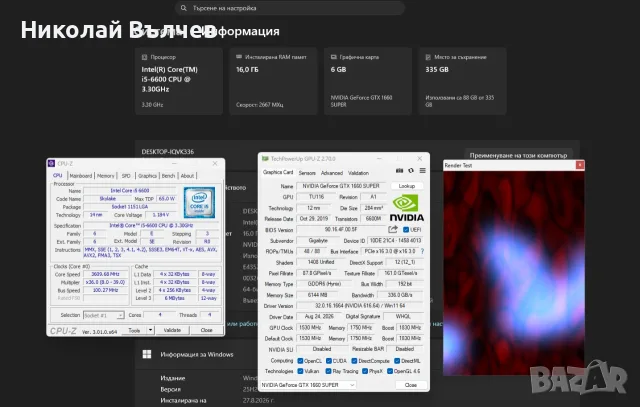Click the NVIDIA logo in GPU-Z
The image size is (640, 407).
coord(407,208)
